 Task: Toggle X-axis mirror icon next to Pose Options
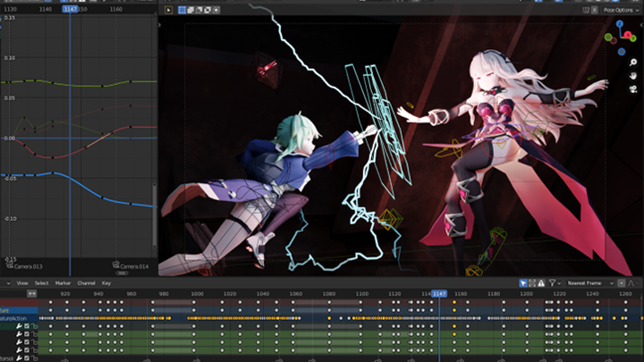click(x=594, y=10)
